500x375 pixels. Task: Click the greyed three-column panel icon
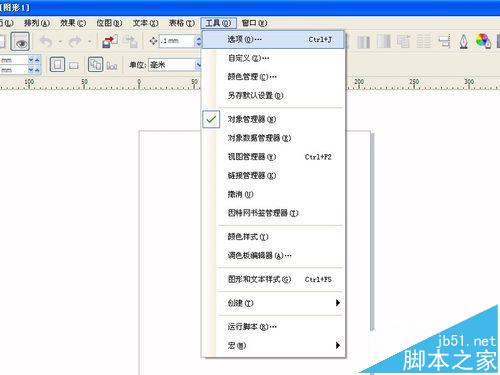coord(383,41)
